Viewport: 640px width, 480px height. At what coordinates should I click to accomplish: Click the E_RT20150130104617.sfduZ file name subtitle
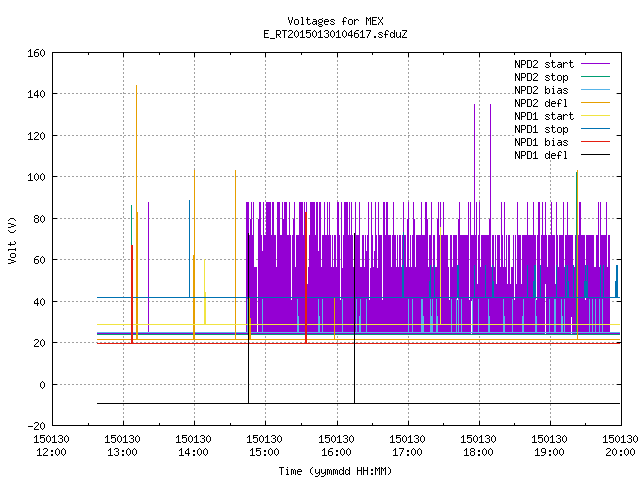(x=335, y=34)
